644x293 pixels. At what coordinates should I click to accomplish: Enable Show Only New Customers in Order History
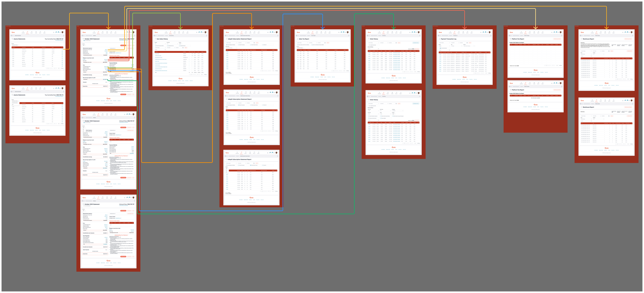(x=369, y=116)
